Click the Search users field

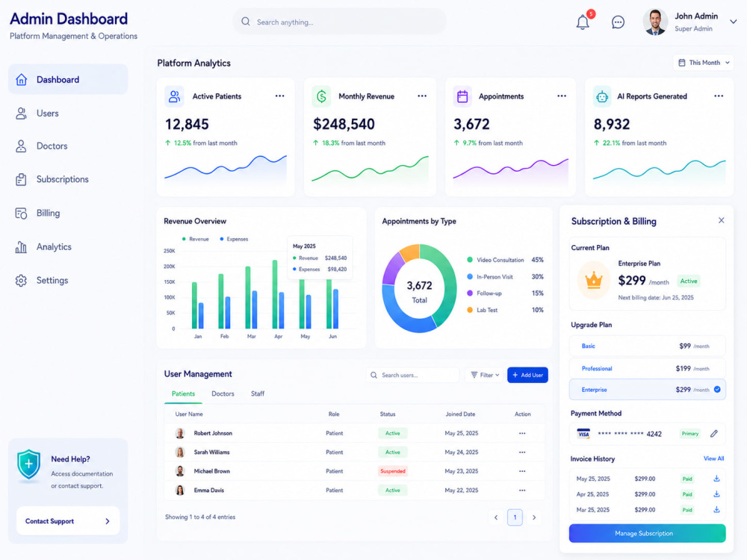click(x=412, y=376)
